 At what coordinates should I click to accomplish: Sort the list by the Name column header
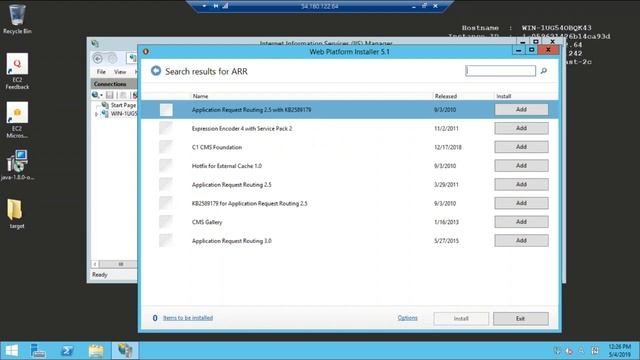200,96
